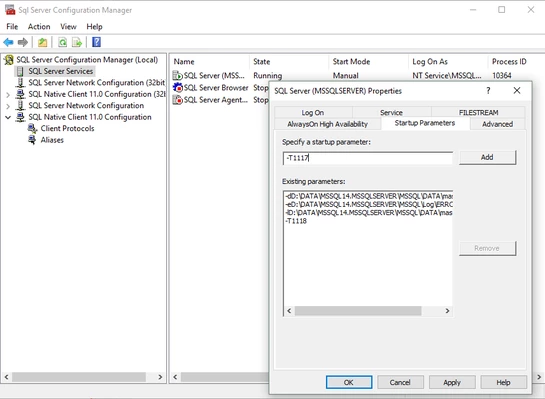Click the process ID 10364 cell
The height and width of the screenshot is (399, 545).
(x=502, y=75)
